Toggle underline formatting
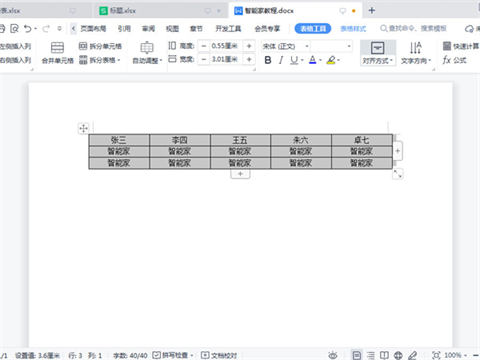 click(294, 60)
